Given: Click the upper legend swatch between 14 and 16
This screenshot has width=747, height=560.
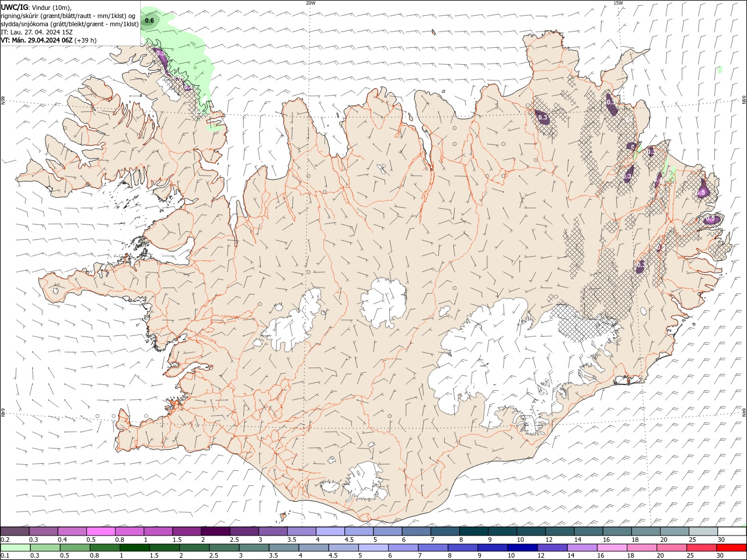Looking at the screenshot, I should point(588,531).
